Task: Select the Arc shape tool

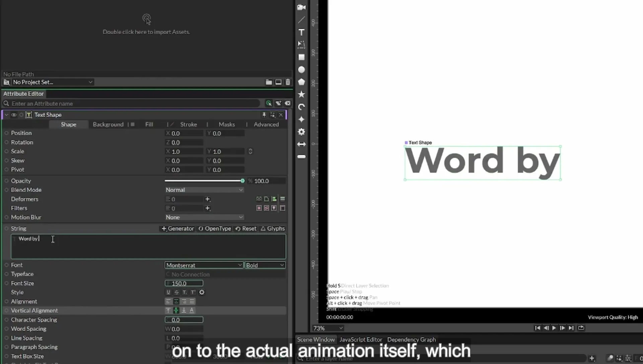Action: click(301, 107)
